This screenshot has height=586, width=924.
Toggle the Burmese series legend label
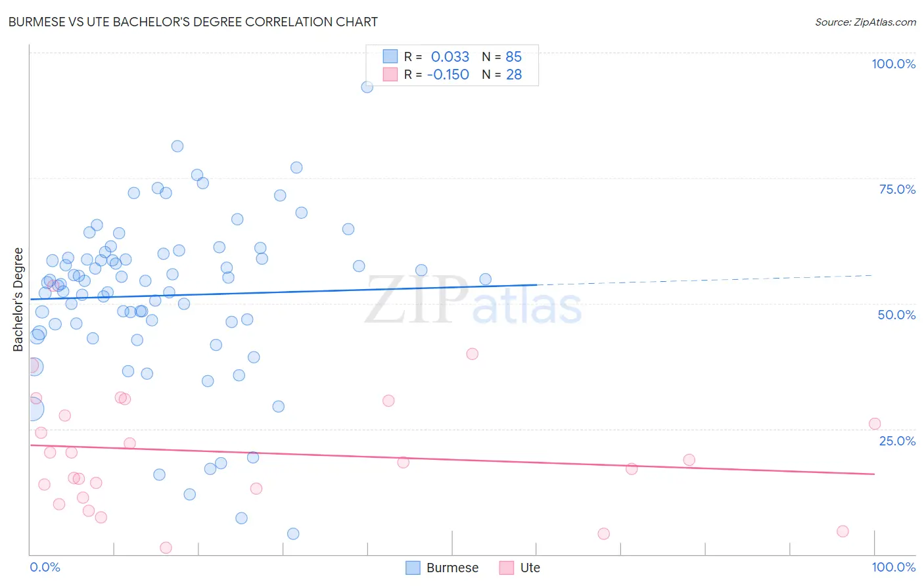point(452,568)
